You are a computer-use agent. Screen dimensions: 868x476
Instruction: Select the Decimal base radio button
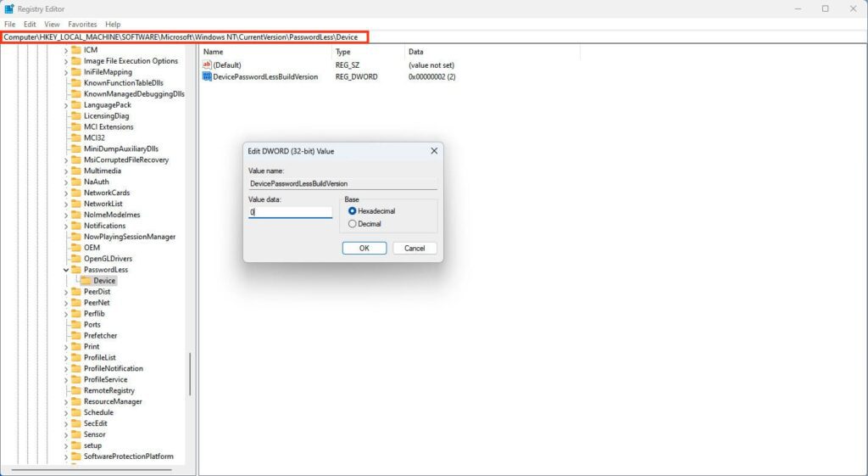click(353, 224)
